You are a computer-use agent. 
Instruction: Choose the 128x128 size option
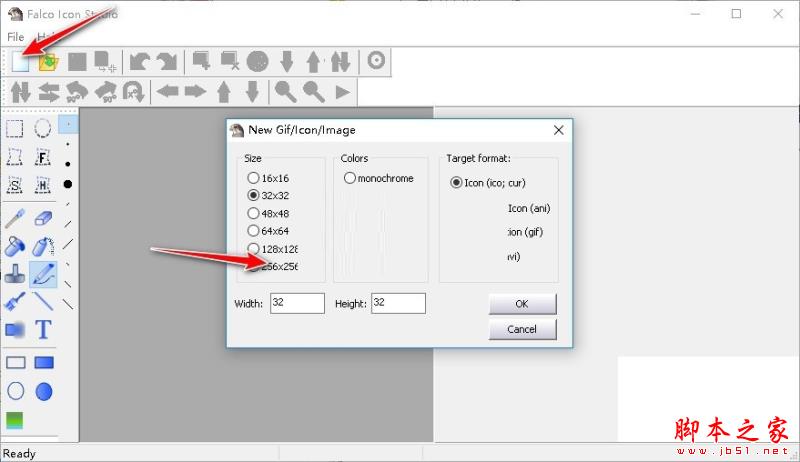(x=272, y=249)
